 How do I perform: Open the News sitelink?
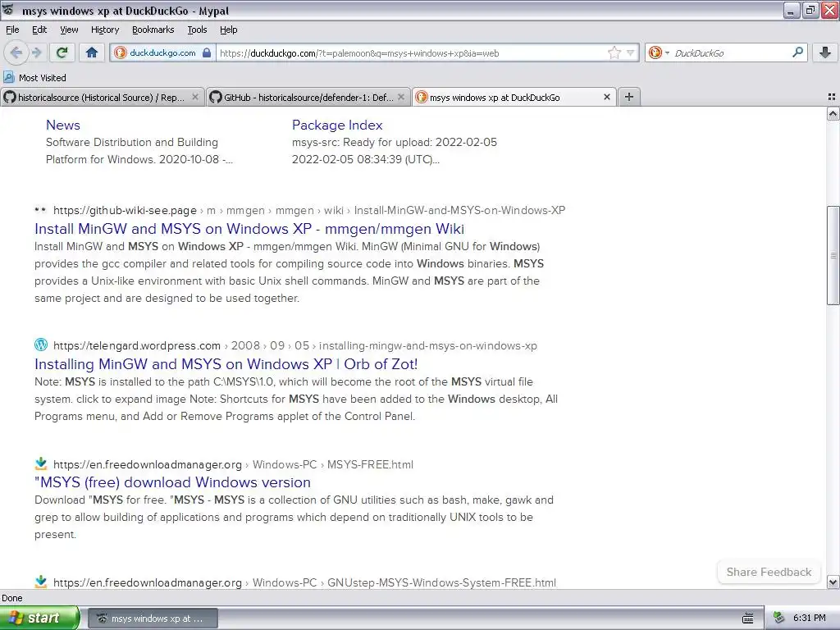(62, 125)
